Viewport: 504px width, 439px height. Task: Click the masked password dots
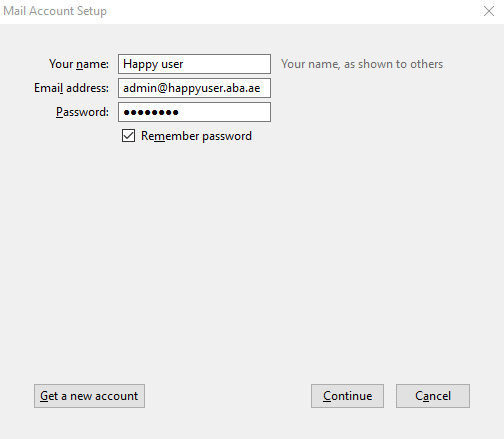pos(151,112)
